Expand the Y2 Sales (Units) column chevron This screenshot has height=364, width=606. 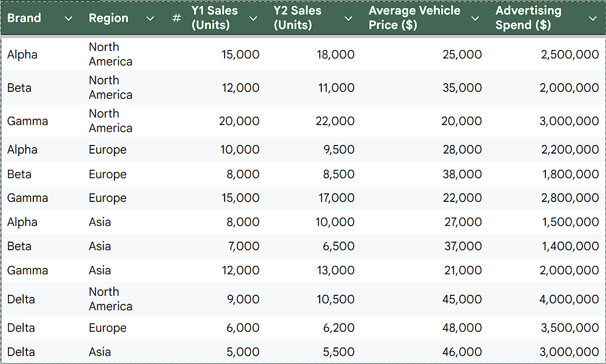tap(349, 18)
